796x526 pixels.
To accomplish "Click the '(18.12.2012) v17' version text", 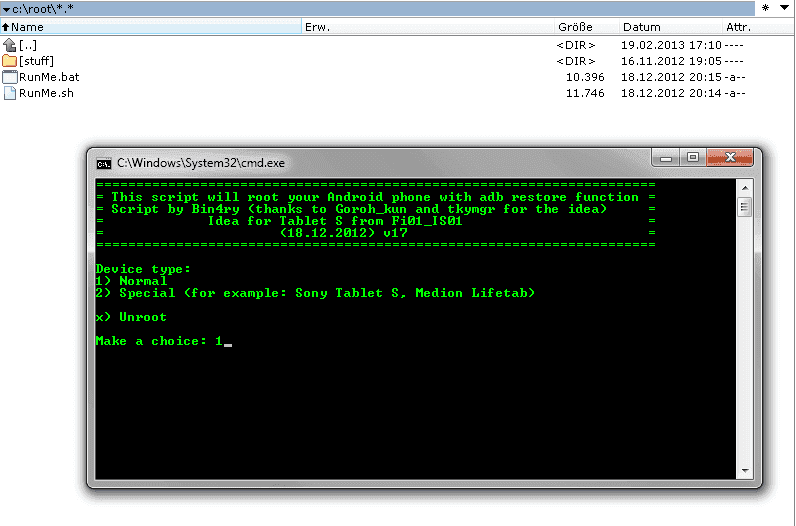I will [x=344, y=233].
